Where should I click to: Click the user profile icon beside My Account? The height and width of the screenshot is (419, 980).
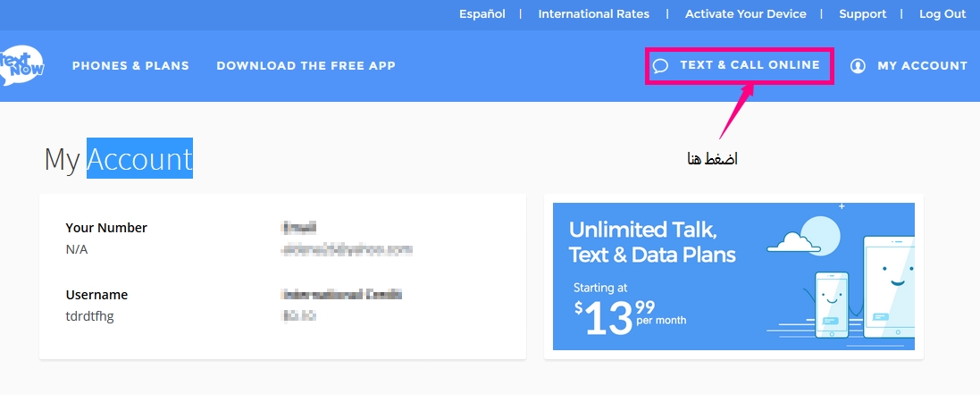click(859, 66)
